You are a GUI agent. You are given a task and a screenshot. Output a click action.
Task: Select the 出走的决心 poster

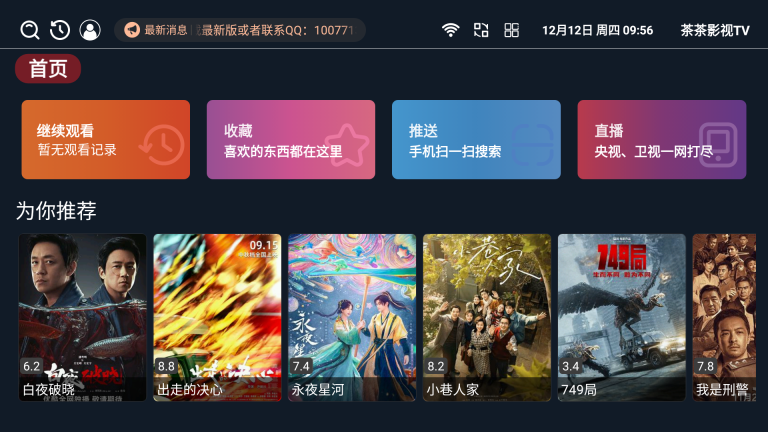217,317
